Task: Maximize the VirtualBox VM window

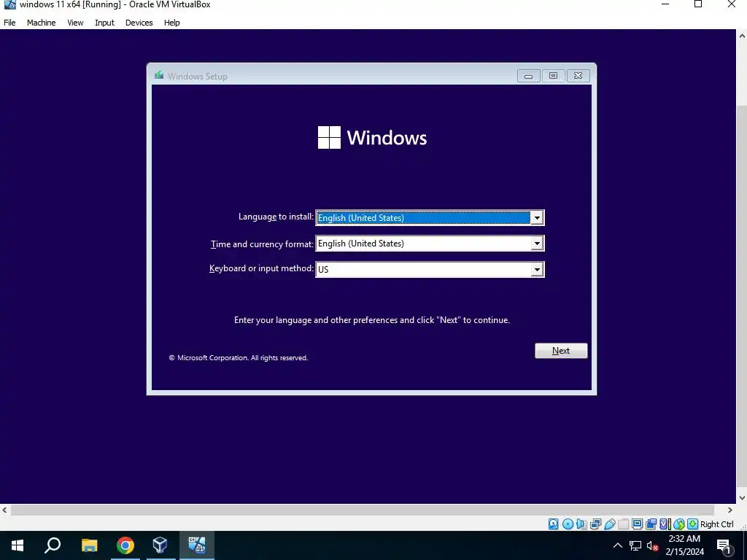Action: pos(698,5)
